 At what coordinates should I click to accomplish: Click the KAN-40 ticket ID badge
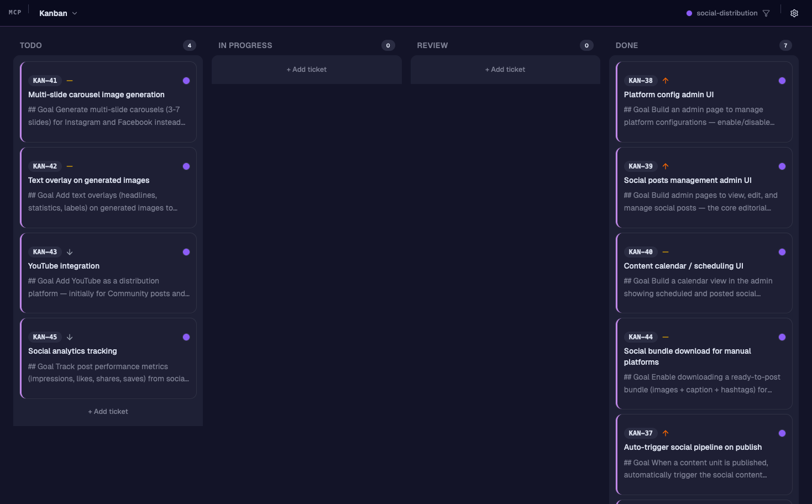641,252
